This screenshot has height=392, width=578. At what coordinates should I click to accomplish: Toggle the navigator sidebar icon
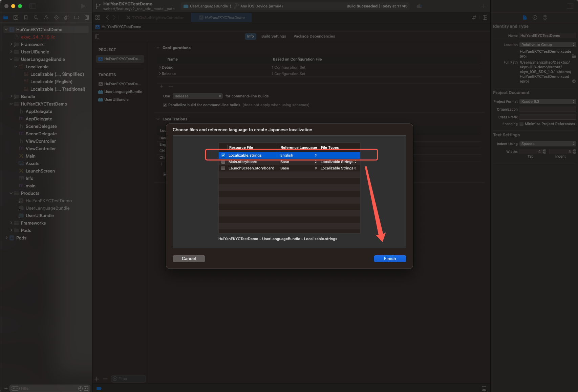coord(33,6)
